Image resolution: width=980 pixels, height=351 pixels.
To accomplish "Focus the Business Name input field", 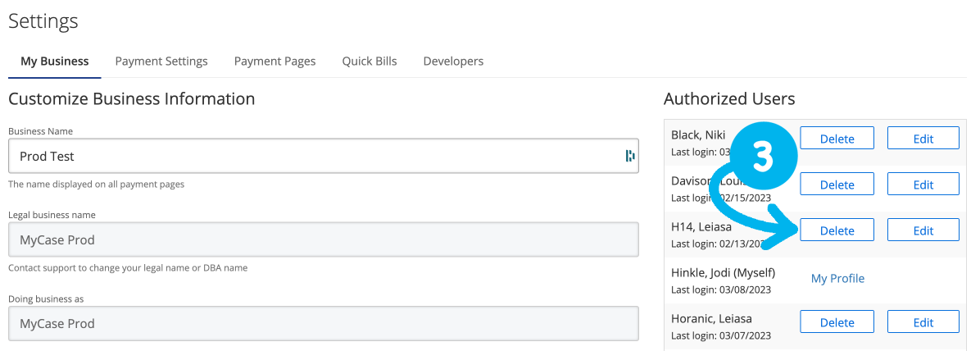I will click(x=311, y=156).
